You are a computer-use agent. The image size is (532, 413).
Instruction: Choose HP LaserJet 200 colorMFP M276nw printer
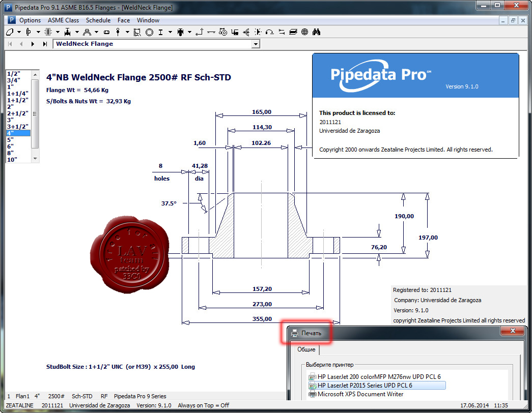375,377
